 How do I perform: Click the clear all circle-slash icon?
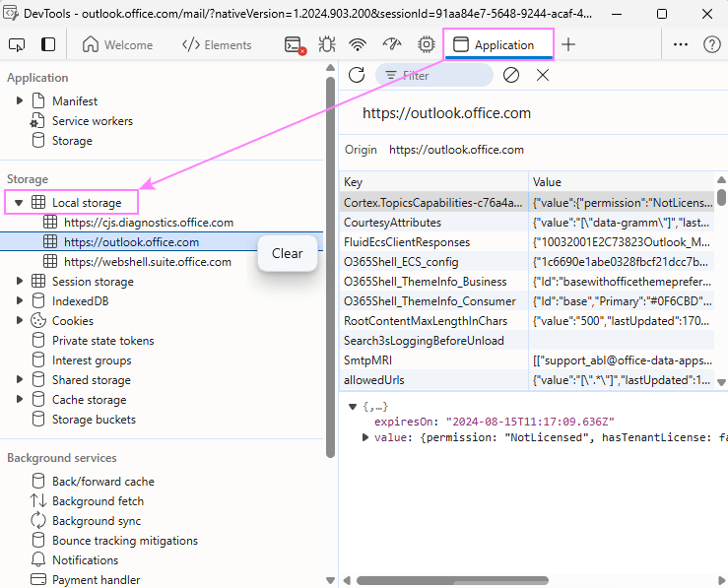click(510, 75)
